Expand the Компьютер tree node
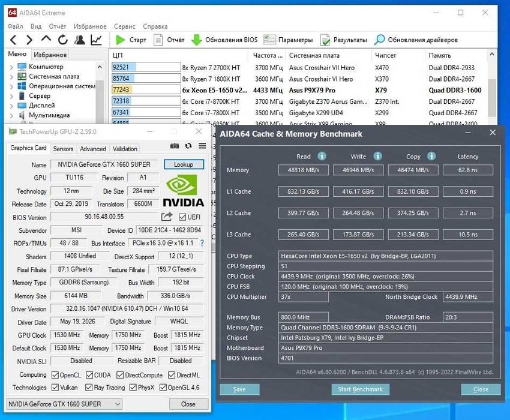 [x=11, y=67]
